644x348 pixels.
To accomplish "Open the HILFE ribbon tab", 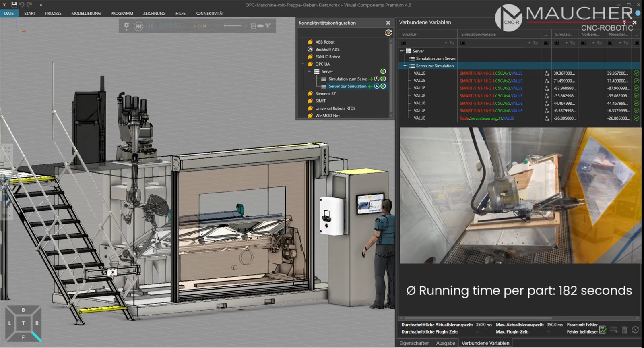I will coord(180,13).
